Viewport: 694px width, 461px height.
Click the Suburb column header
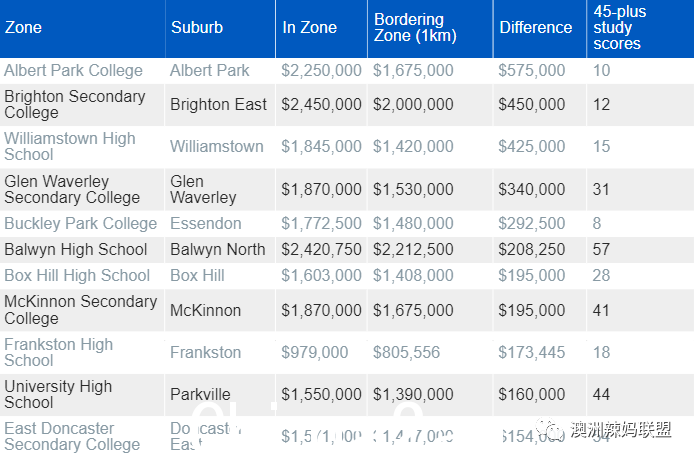(x=197, y=27)
